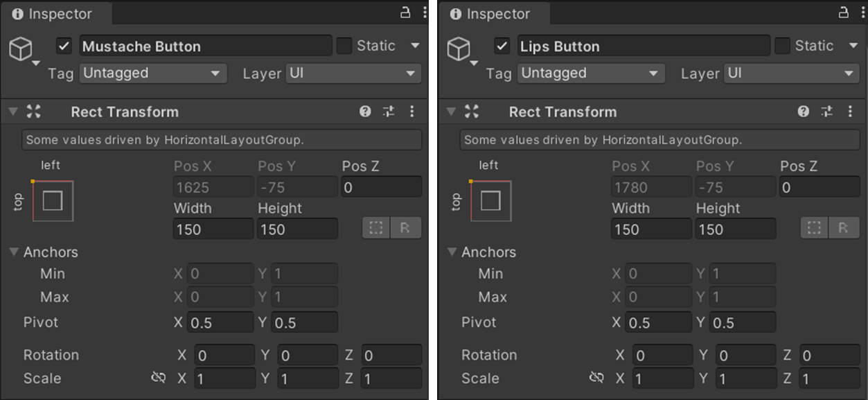868x400 pixels.
Task: Click the Width field of Lips Button
Action: point(650,229)
